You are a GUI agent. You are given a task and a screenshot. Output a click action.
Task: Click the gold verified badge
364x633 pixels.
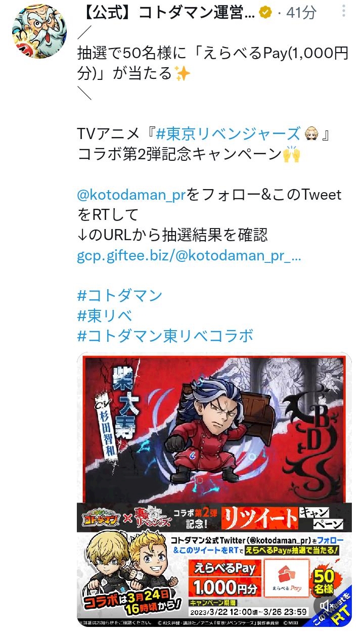[265, 13]
